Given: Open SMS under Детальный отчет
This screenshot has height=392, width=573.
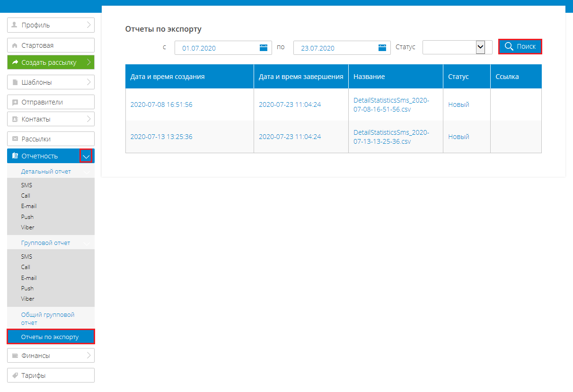Looking at the screenshot, I should pyautogui.click(x=26, y=185).
